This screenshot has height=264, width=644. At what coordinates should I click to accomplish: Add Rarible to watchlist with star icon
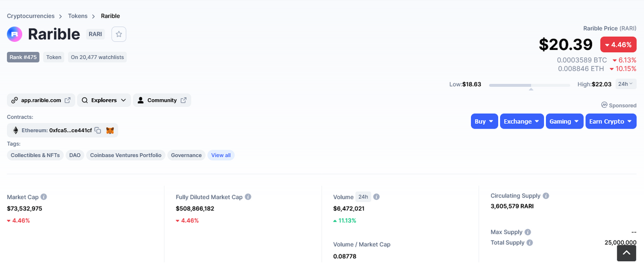119,34
